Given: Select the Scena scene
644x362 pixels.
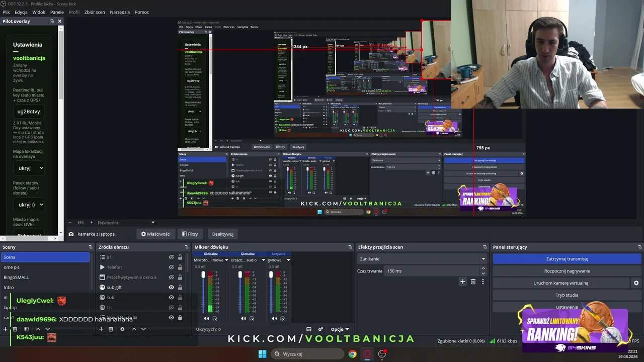Looking at the screenshot, I should tap(45, 257).
